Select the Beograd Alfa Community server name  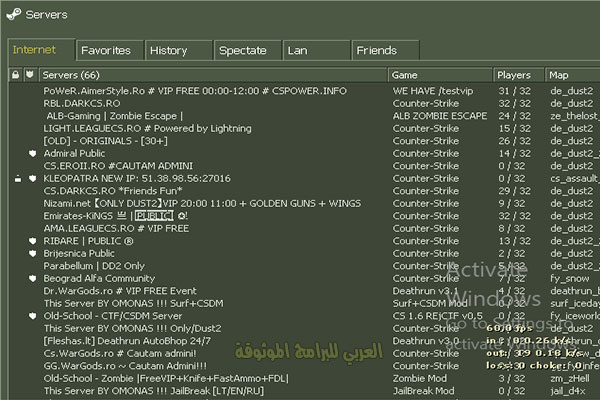click(99, 279)
